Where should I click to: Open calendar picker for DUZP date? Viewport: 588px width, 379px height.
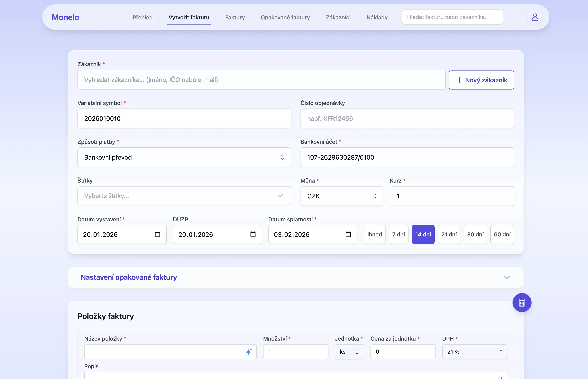click(x=253, y=234)
